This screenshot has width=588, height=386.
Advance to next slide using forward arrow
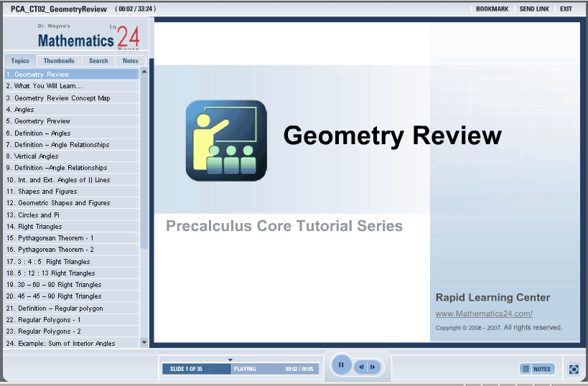click(x=373, y=367)
